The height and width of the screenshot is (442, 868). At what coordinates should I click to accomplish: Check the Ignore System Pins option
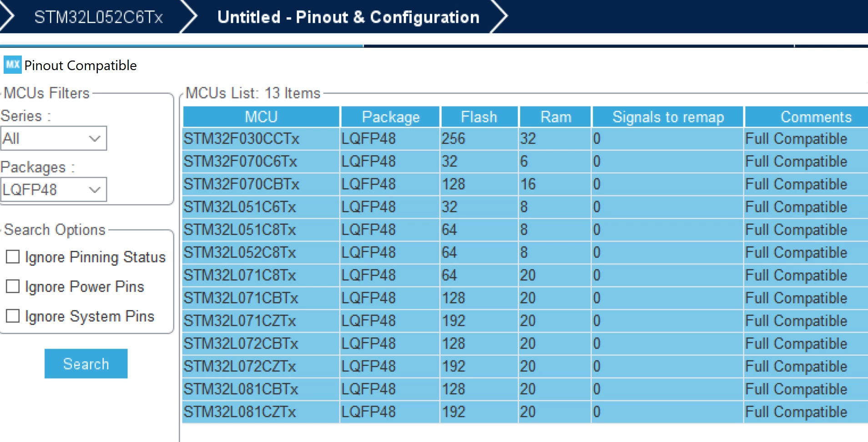pos(13,316)
